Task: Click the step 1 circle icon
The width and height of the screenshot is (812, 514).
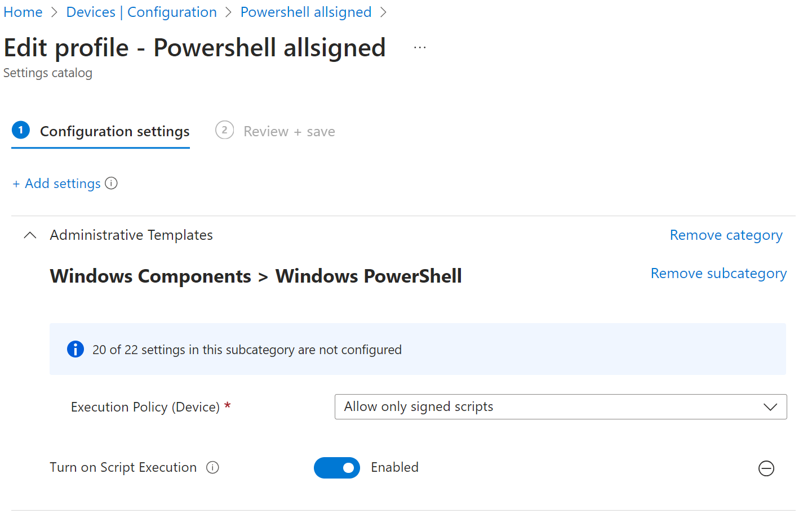Action: click(x=21, y=131)
